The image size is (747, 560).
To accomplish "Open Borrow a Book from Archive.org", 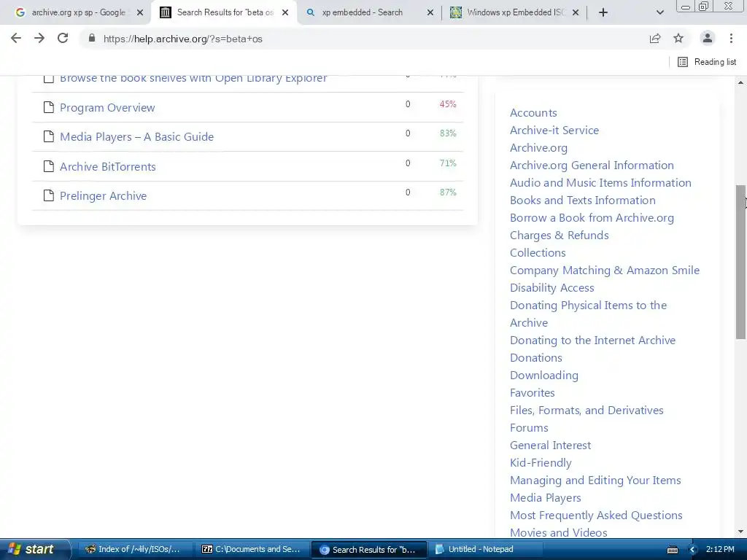I will tap(592, 217).
